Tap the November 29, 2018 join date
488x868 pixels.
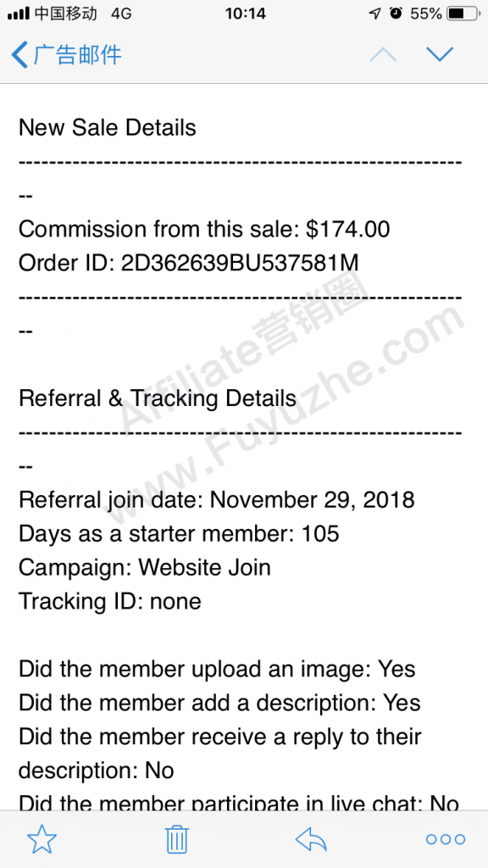312,500
